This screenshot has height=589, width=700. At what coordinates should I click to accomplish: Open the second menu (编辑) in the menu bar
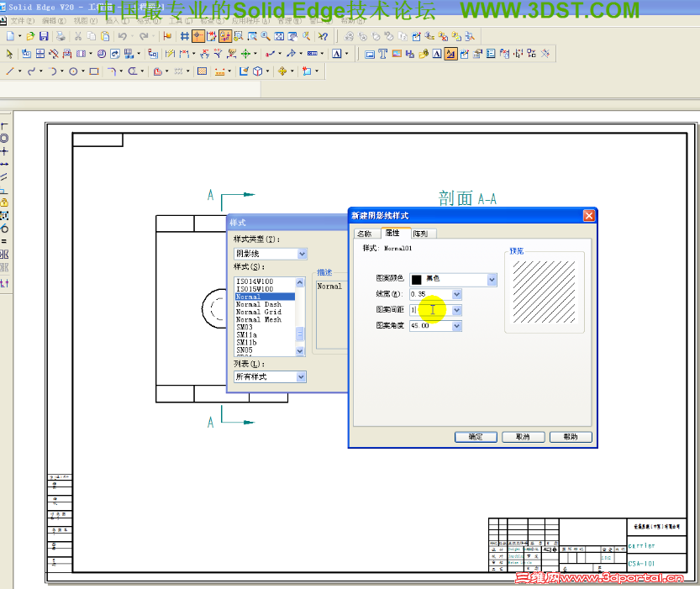coord(54,21)
